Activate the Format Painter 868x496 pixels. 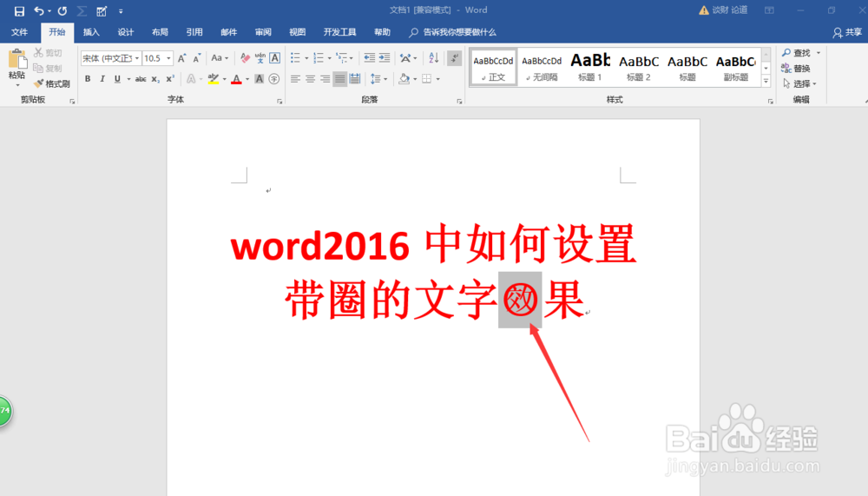(x=52, y=83)
